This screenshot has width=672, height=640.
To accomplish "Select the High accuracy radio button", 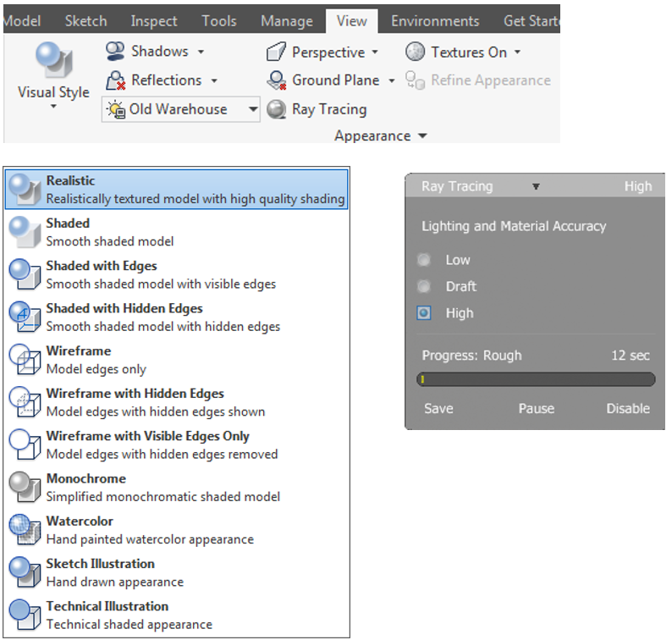I will pyautogui.click(x=424, y=313).
